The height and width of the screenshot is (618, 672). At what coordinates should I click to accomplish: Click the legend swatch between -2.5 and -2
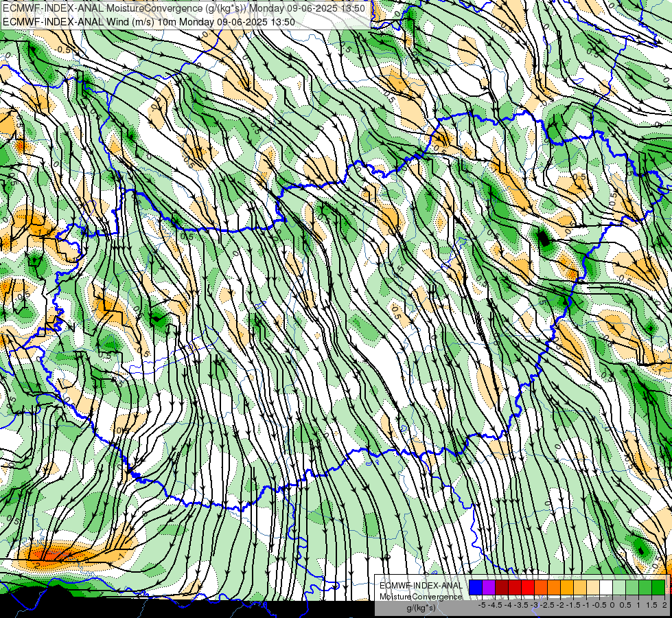click(554, 588)
